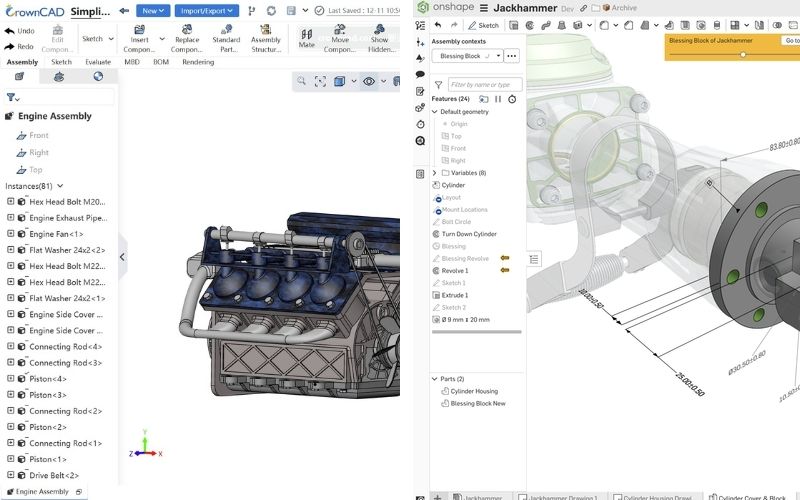Collapse Default geometry in Onshape features

pyautogui.click(x=435, y=112)
